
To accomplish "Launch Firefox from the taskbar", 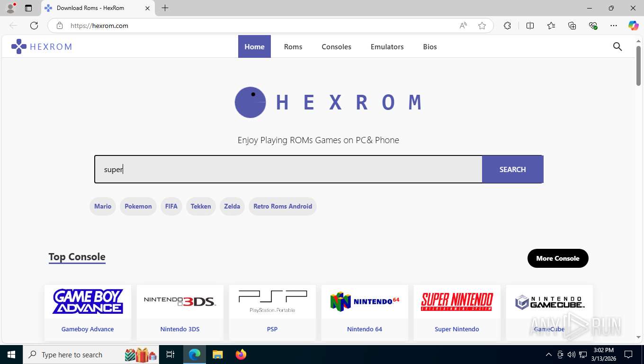I will pyautogui.click(x=241, y=355).
